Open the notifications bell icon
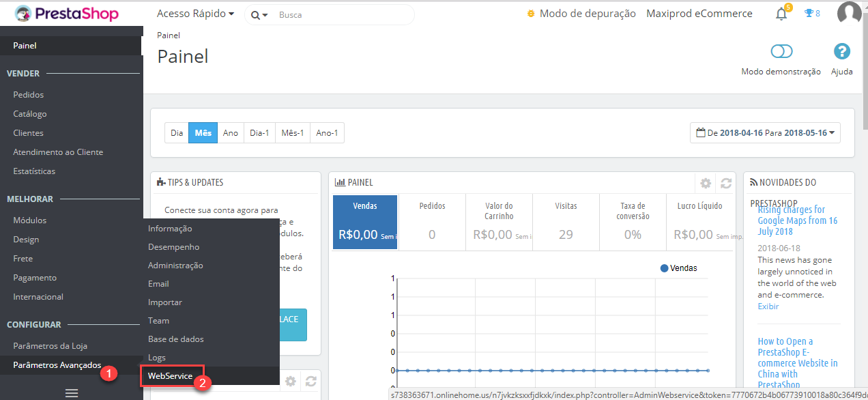This screenshot has height=400, width=868. 781,14
